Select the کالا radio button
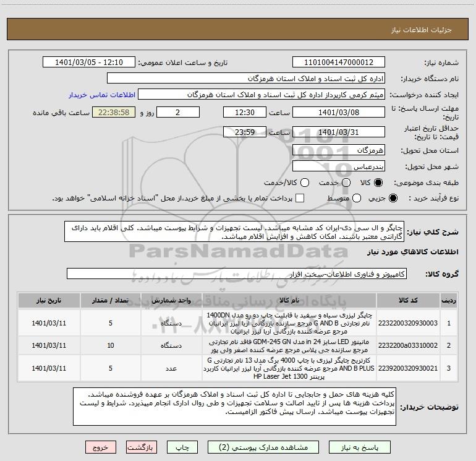Image resolution: width=476 pixels, height=461 pixels. (378, 183)
